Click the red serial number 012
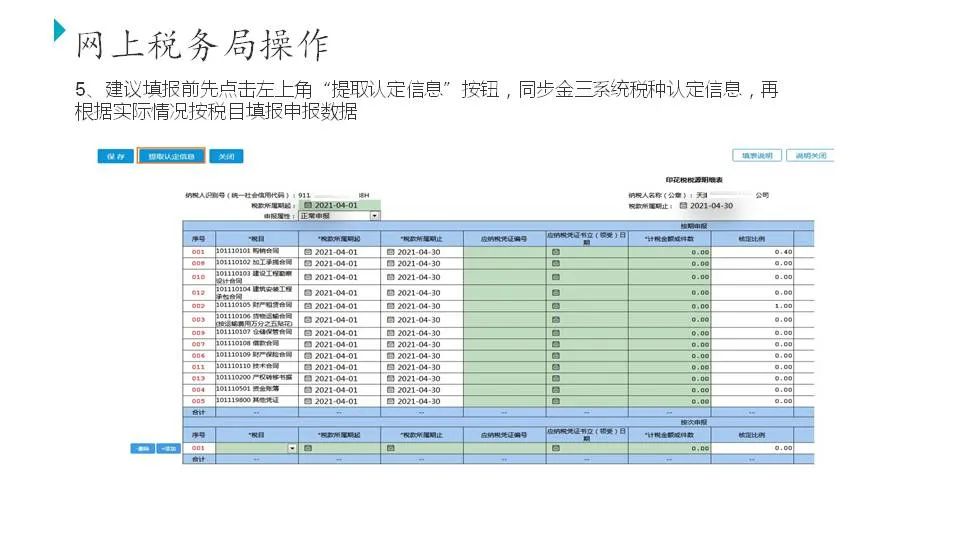The height and width of the screenshot is (540, 960). (198, 293)
